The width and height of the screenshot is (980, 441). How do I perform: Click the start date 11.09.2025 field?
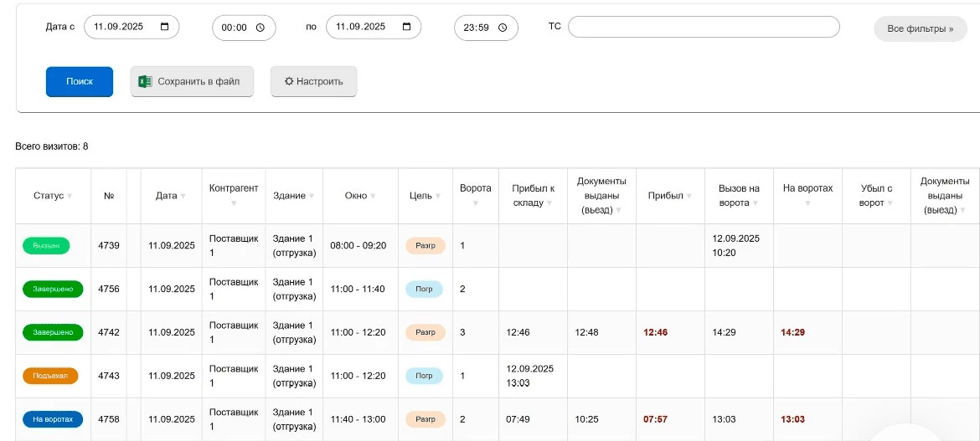pyautogui.click(x=132, y=27)
